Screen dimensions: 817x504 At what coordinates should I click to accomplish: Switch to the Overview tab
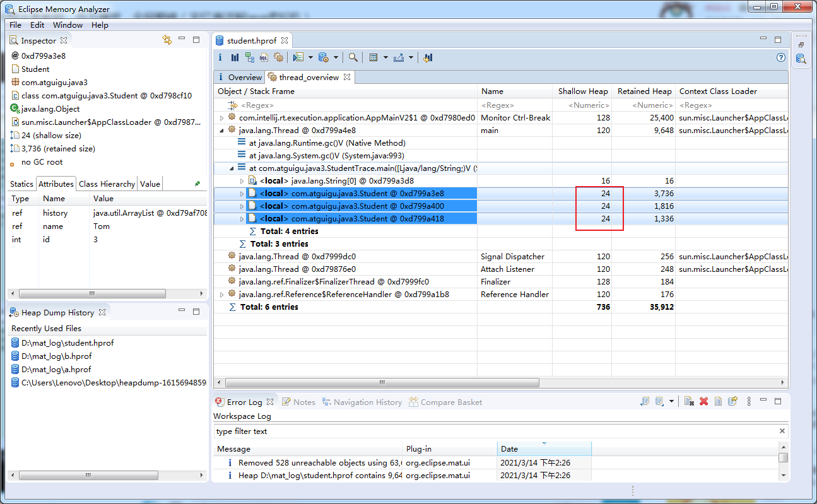pos(239,77)
